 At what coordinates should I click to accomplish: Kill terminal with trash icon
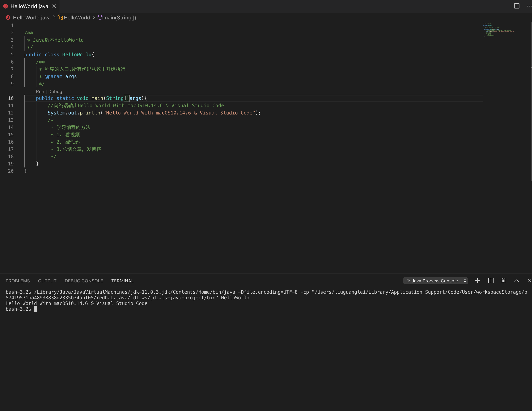[x=503, y=281]
